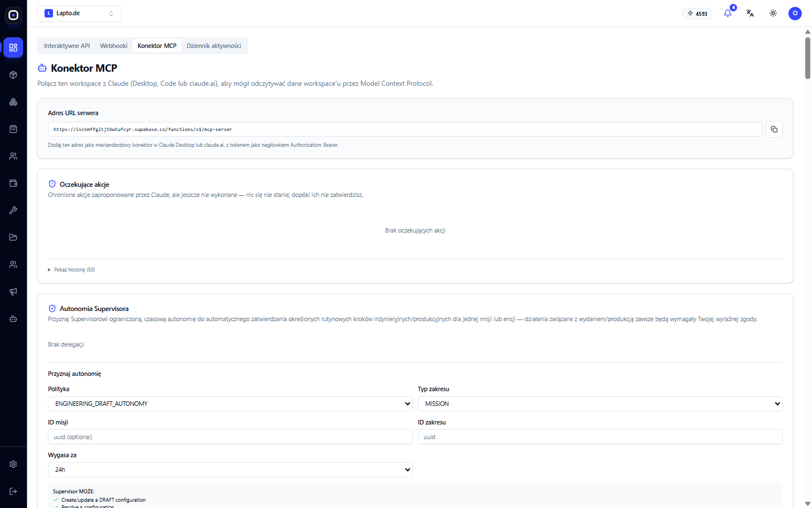
Task: Open the shopping bag sidebar icon
Action: (14, 129)
